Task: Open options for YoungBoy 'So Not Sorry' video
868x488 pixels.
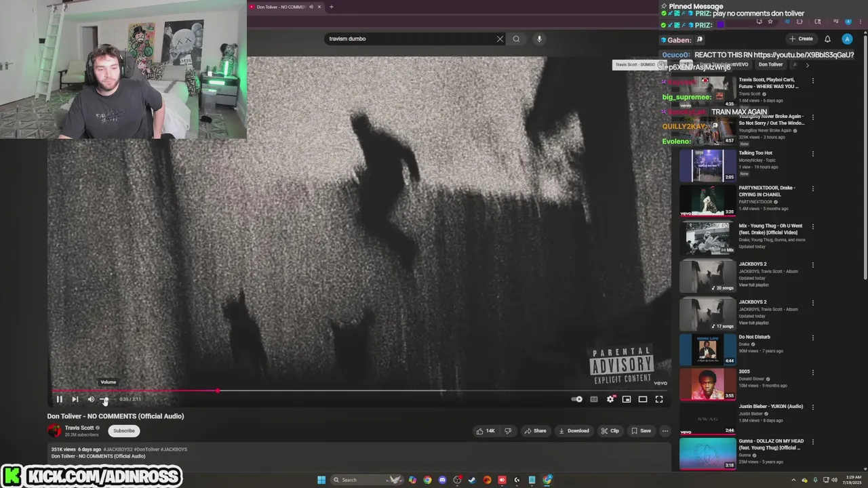Action: click(812, 117)
